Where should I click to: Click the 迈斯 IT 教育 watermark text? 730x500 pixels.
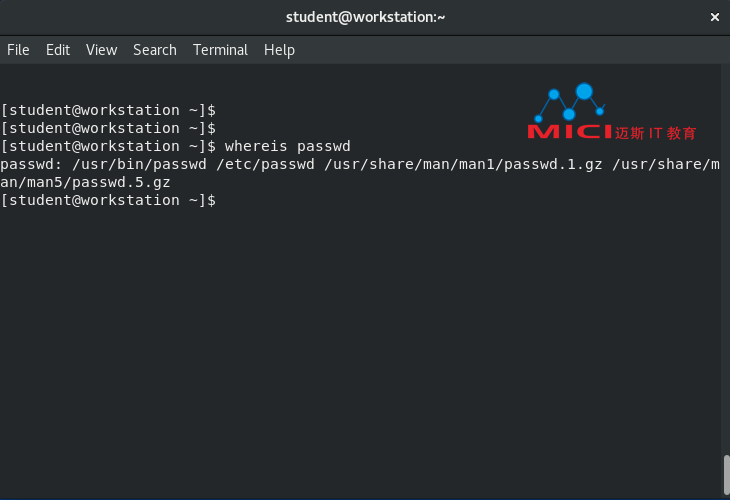(656, 132)
